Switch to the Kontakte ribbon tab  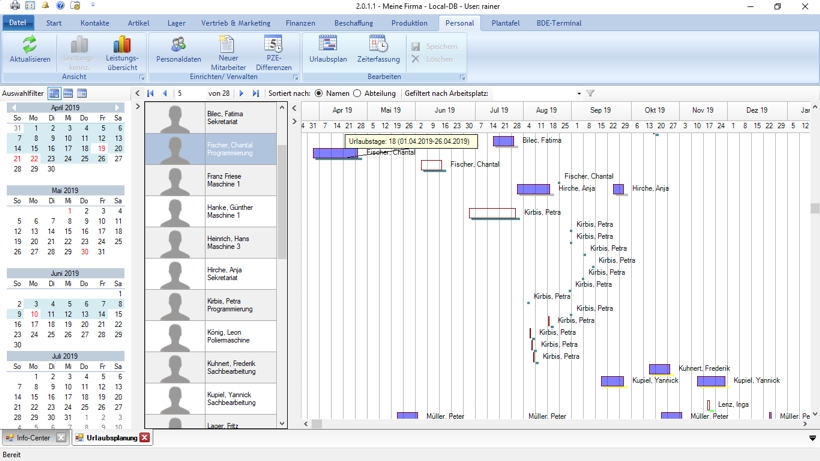point(95,23)
